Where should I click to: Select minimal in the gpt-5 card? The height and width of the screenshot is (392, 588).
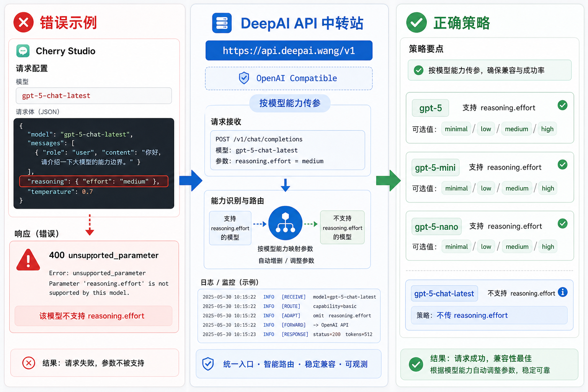[x=456, y=129]
